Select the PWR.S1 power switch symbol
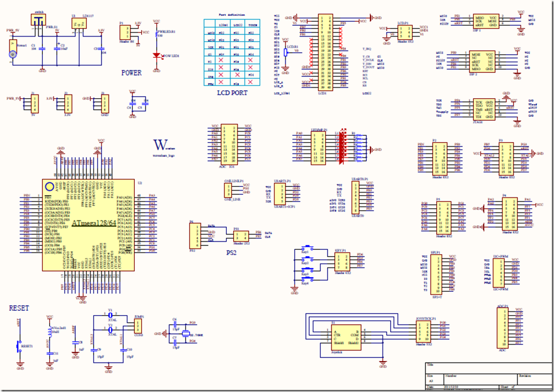Screen dimensions: 554x392 tap(38, 20)
